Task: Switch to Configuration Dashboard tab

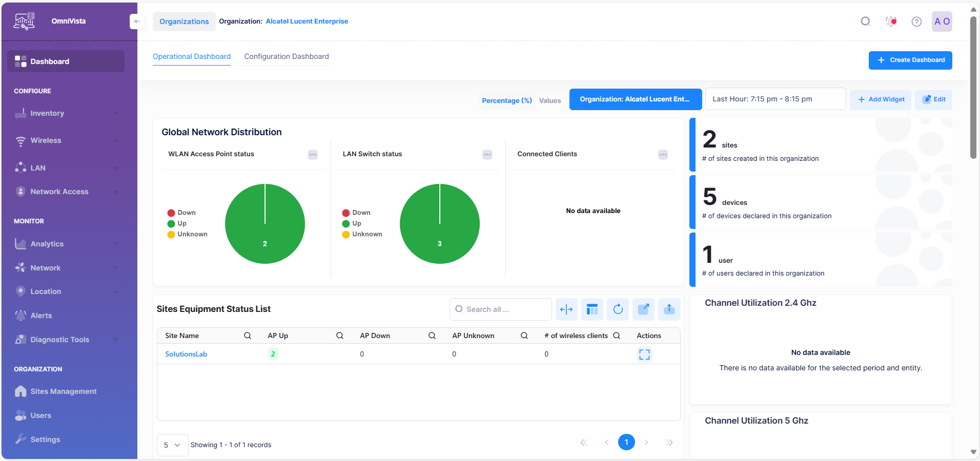Action: click(286, 56)
